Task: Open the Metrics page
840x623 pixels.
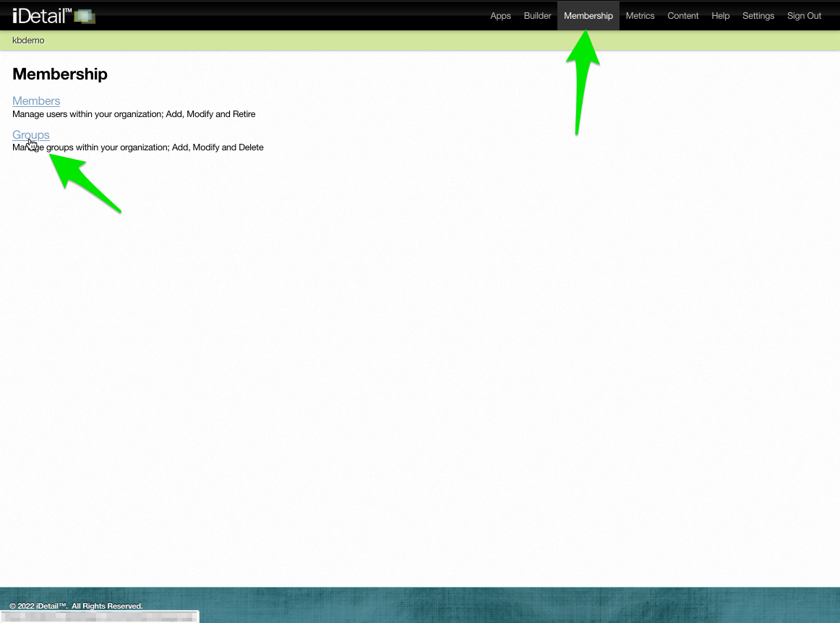Action: coord(640,15)
